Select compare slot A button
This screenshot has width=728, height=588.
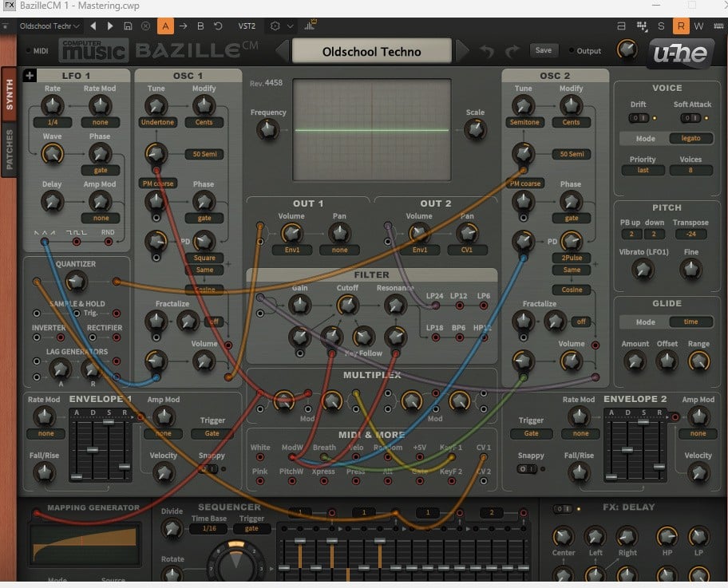(165, 26)
